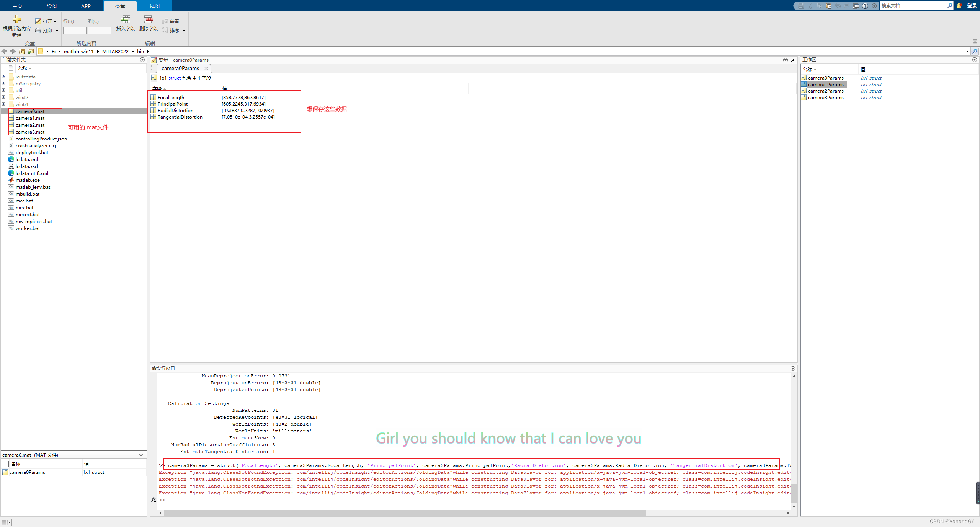
Task: Click the 删除字段 delete field icon
Action: [149, 20]
